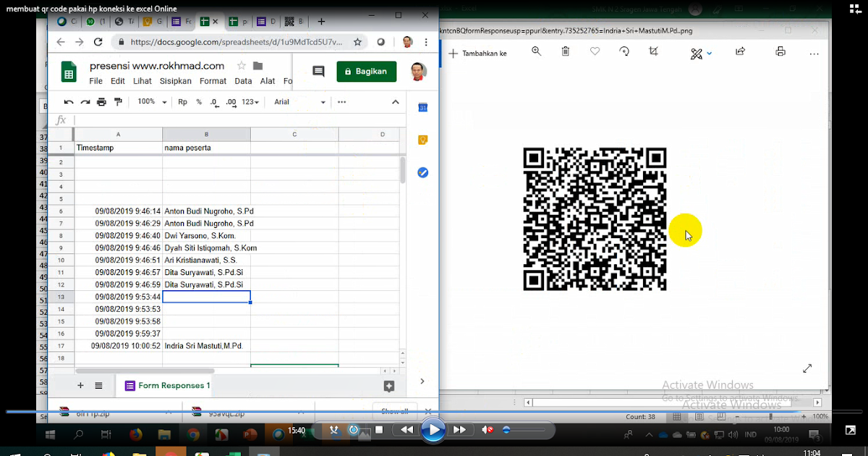Bookmark this page with the star icon

tap(357, 42)
